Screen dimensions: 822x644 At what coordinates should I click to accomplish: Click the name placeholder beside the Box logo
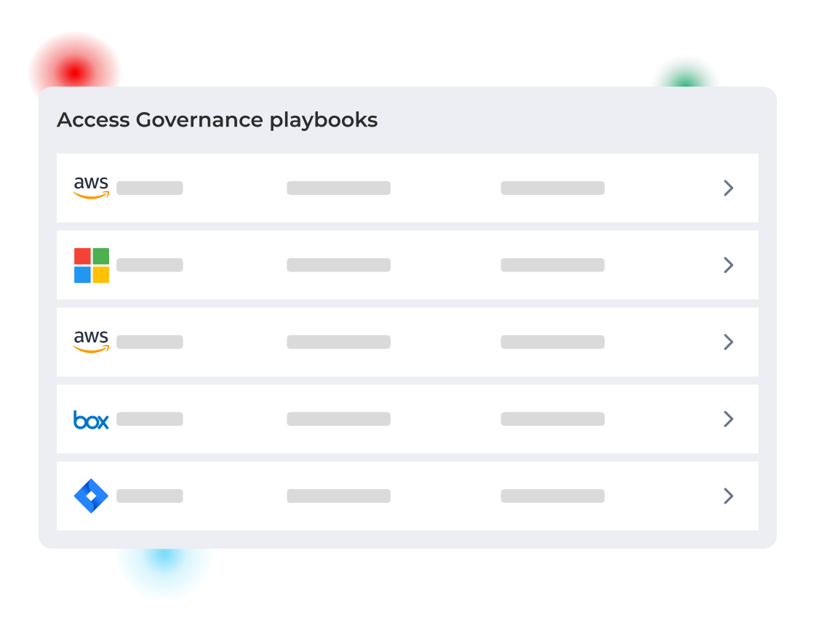click(x=150, y=419)
